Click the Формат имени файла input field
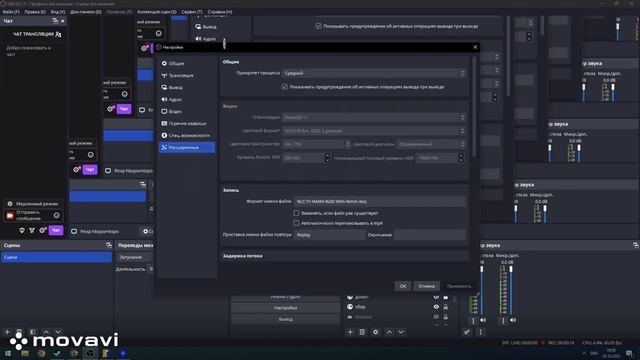The width and height of the screenshot is (640, 360). tap(380, 201)
